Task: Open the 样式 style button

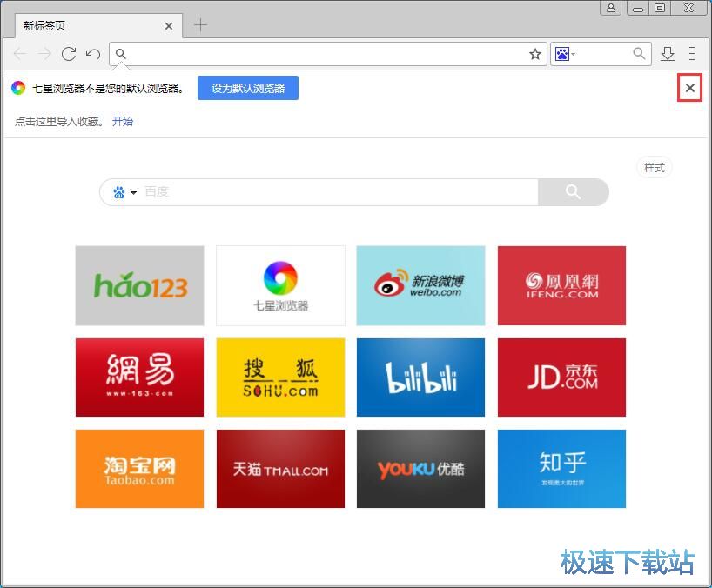Action: click(x=655, y=167)
